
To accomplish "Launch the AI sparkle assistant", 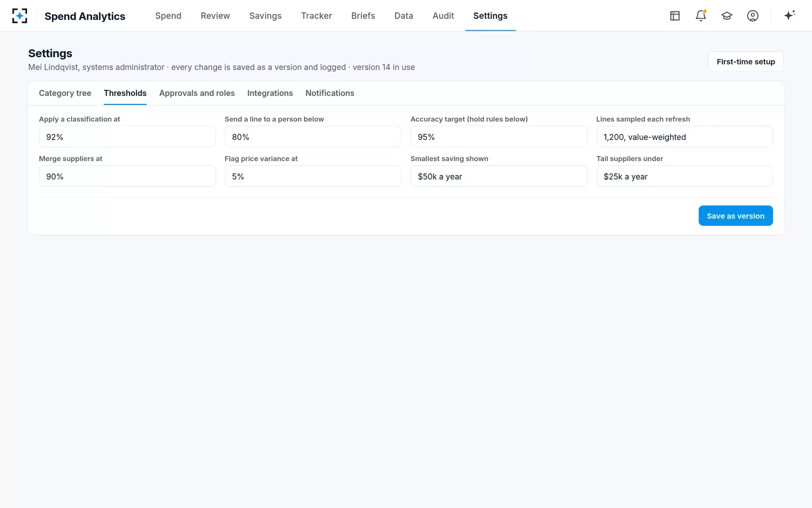I will 789,15.
